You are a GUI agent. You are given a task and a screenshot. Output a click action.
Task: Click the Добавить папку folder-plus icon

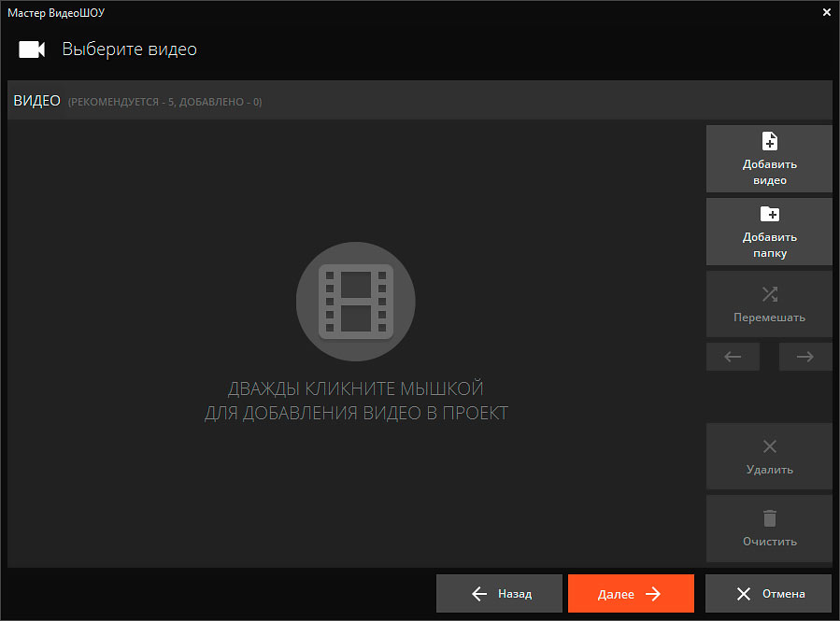769,214
